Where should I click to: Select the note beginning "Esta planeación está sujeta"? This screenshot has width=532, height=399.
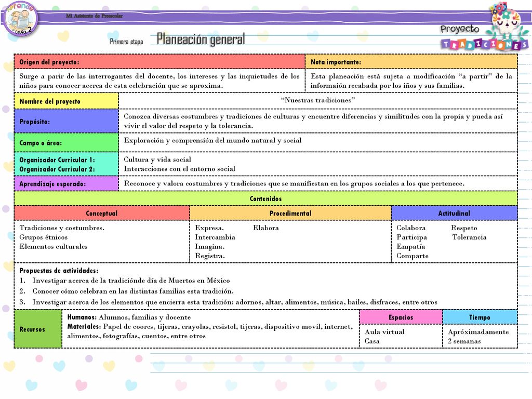[411, 81]
